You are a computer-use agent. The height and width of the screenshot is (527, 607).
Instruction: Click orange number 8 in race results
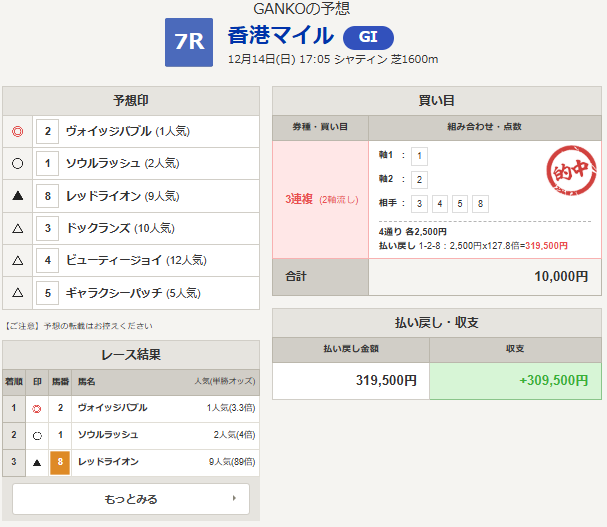click(60, 462)
